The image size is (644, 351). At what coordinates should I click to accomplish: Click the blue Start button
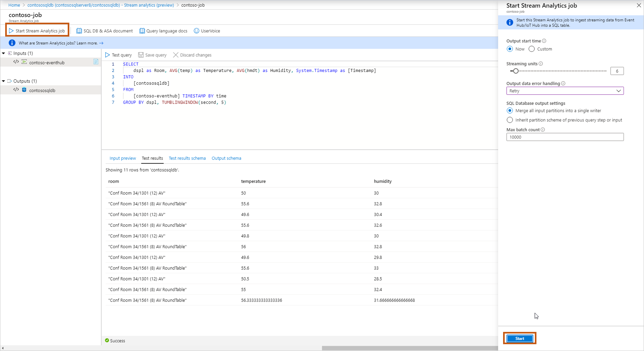click(519, 338)
